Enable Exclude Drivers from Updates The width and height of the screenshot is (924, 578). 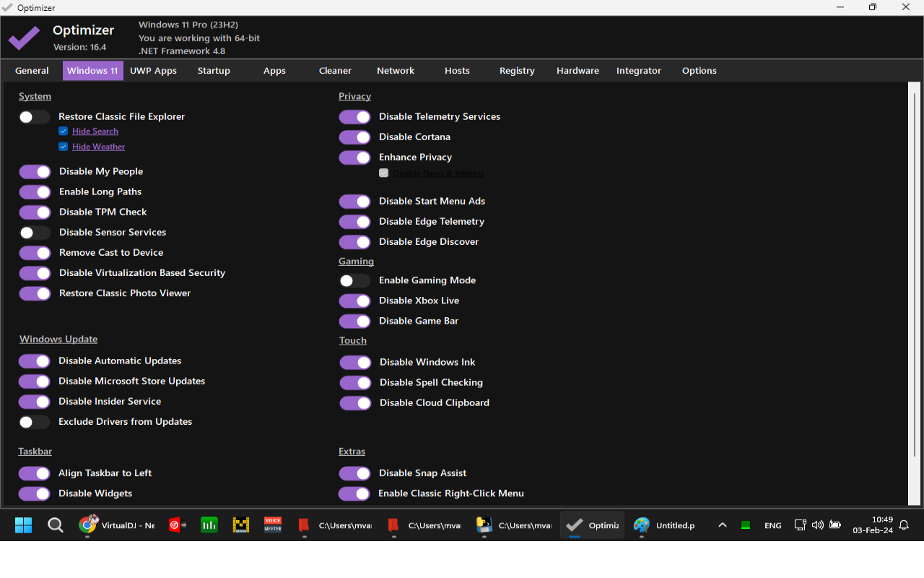click(x=34, y=422)
